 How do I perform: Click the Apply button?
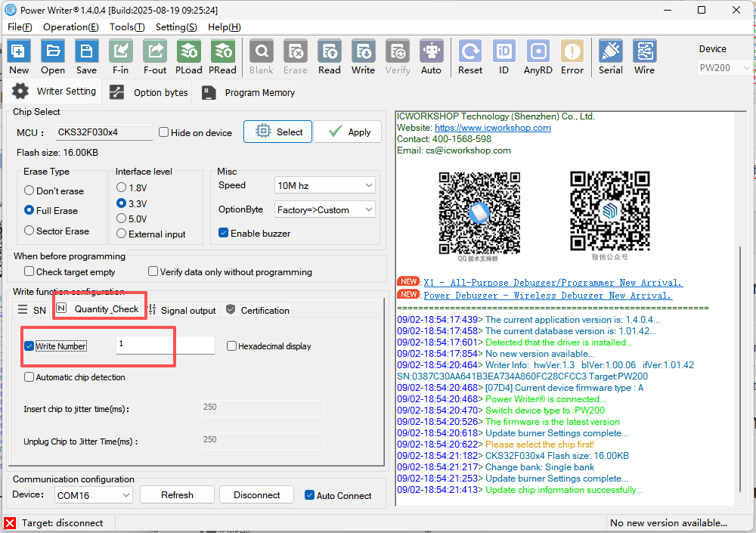click(x=348, y=132)
